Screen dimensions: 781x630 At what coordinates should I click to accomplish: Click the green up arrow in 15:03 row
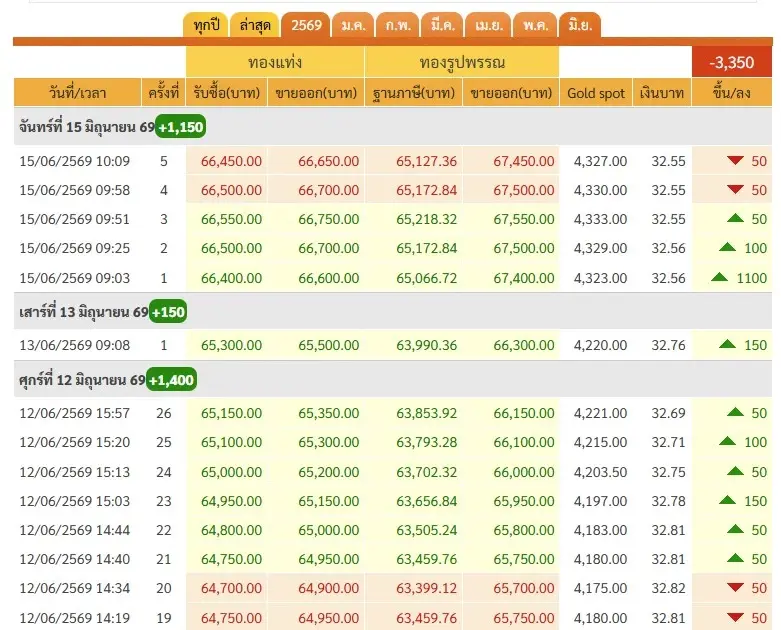click(728, 500)
